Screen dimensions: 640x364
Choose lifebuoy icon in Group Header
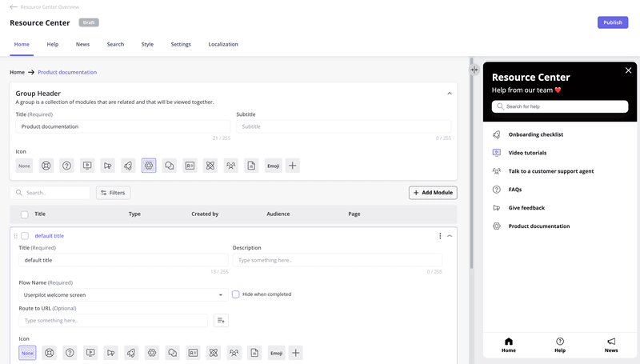point(46,166)
